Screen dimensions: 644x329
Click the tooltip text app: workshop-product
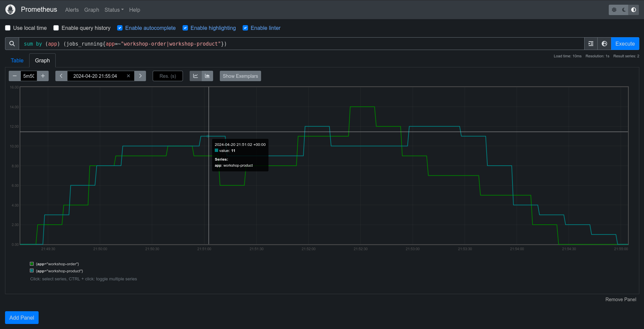pos(234,165)
